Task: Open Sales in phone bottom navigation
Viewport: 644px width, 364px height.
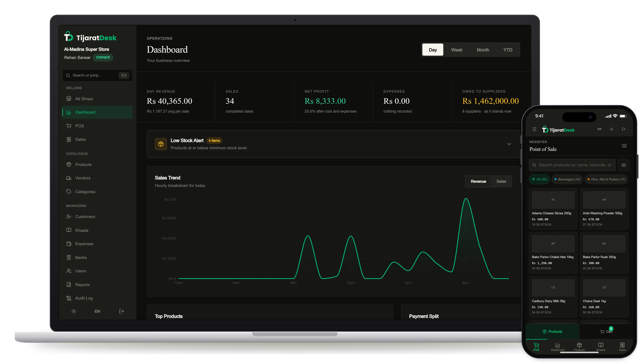Action: (622, 347)
